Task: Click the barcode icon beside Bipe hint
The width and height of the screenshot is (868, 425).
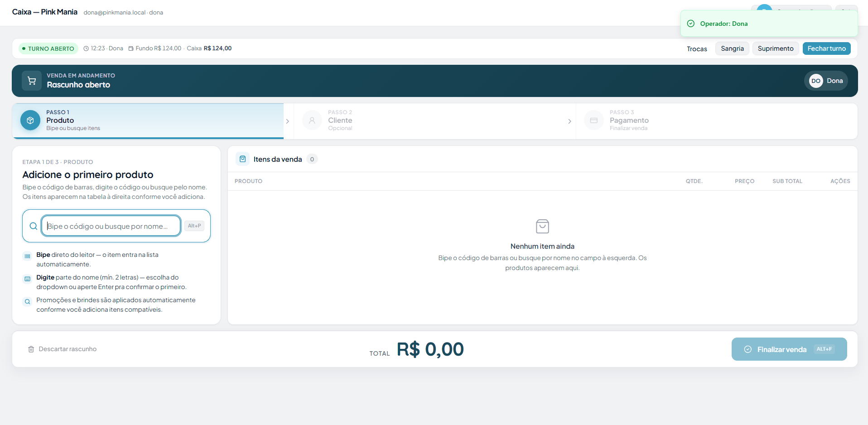Action: pyautogui.click(x=28, y=256)
